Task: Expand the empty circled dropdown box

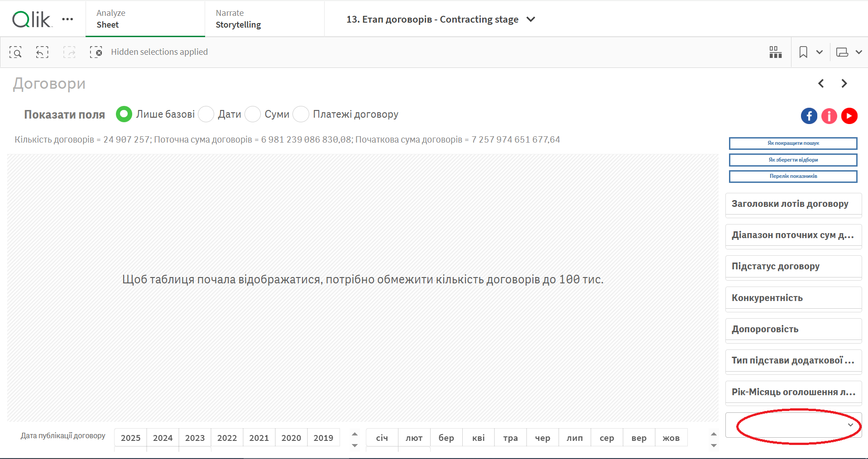Action: point(850,425)
